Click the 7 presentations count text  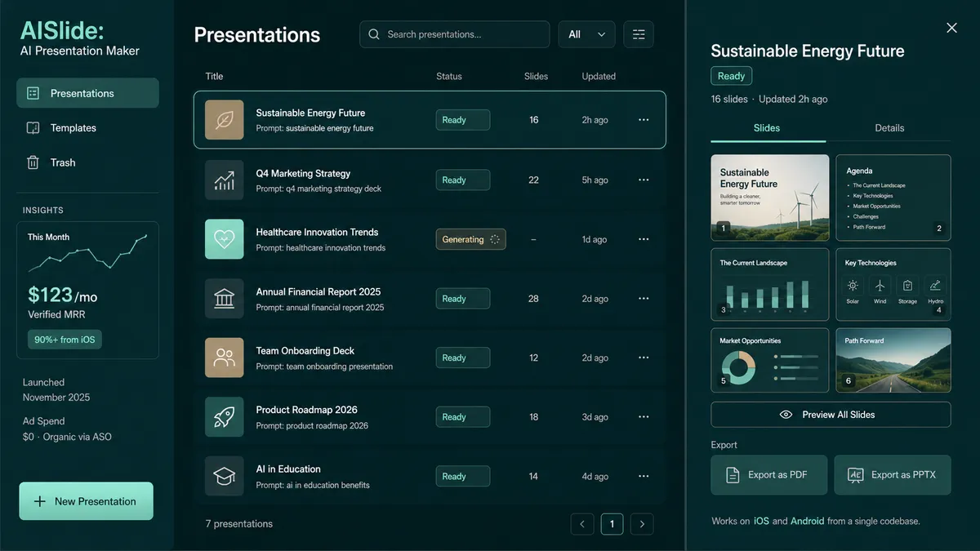pos(238,524)
